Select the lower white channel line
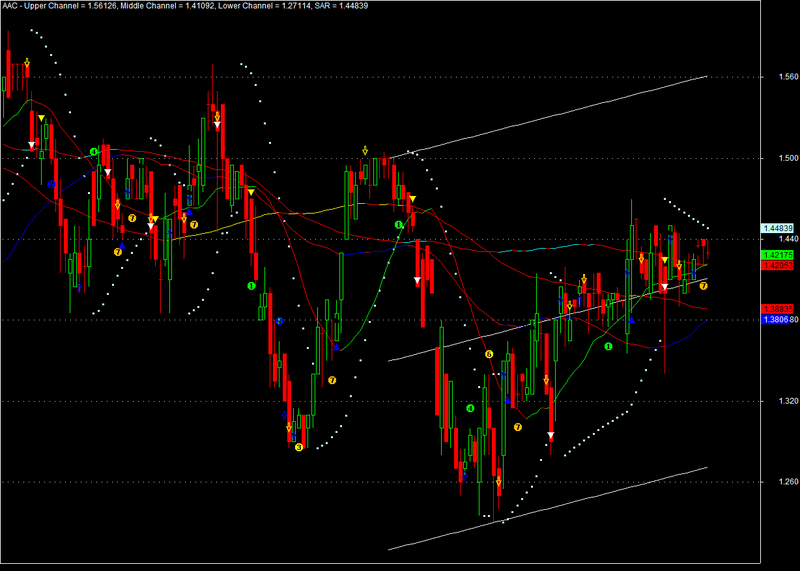Screen dimensions: 800x571 click(548, 508)
